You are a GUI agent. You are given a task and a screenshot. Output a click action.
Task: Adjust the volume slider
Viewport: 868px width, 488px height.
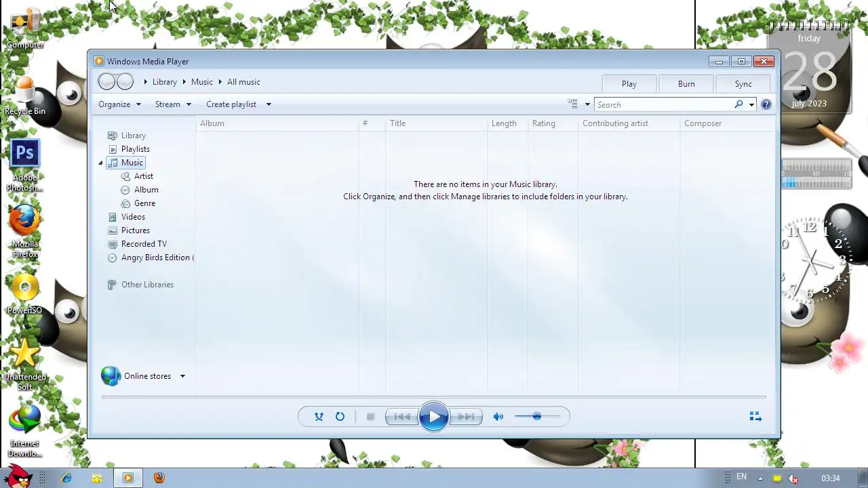[x=537, y=416]
